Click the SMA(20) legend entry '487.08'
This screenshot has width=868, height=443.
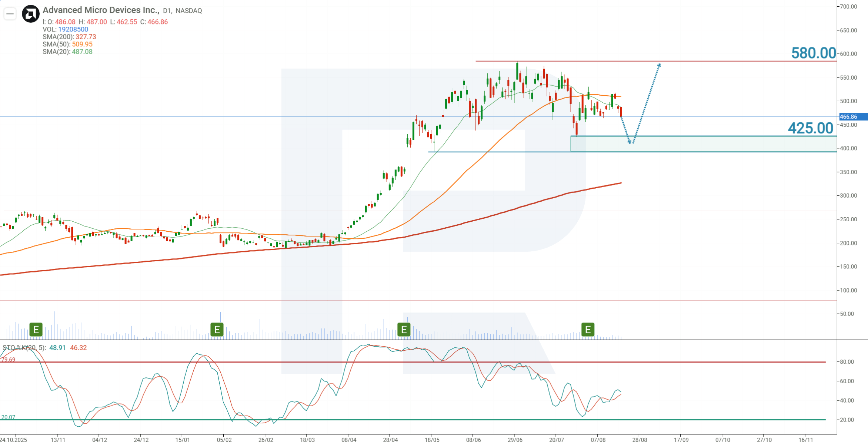tap(82, 52)
